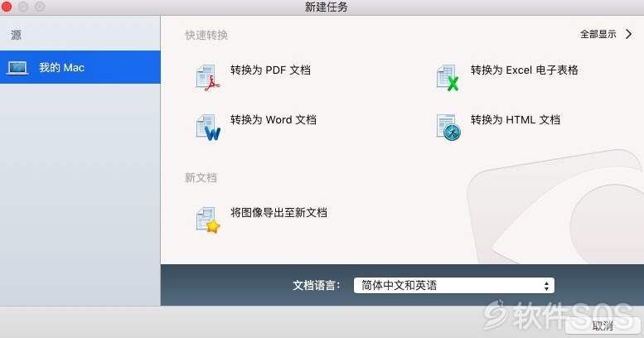
Task: Click the Convert to PDF document icon
Action: click(x=208, y=78)
